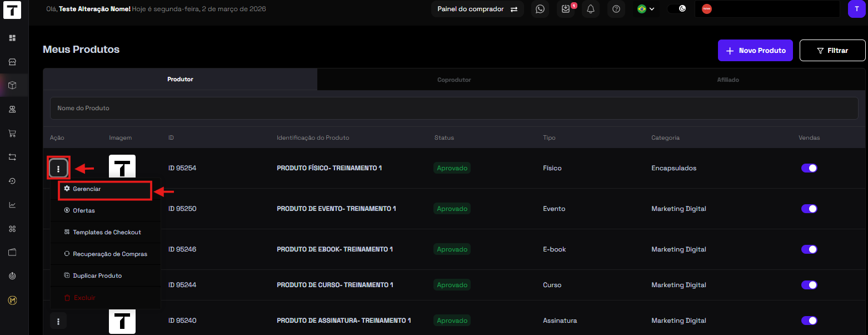Toggle dark mode switch with moon icon
The height and width of the screenshot is (335, 868).
click(677, 9)
